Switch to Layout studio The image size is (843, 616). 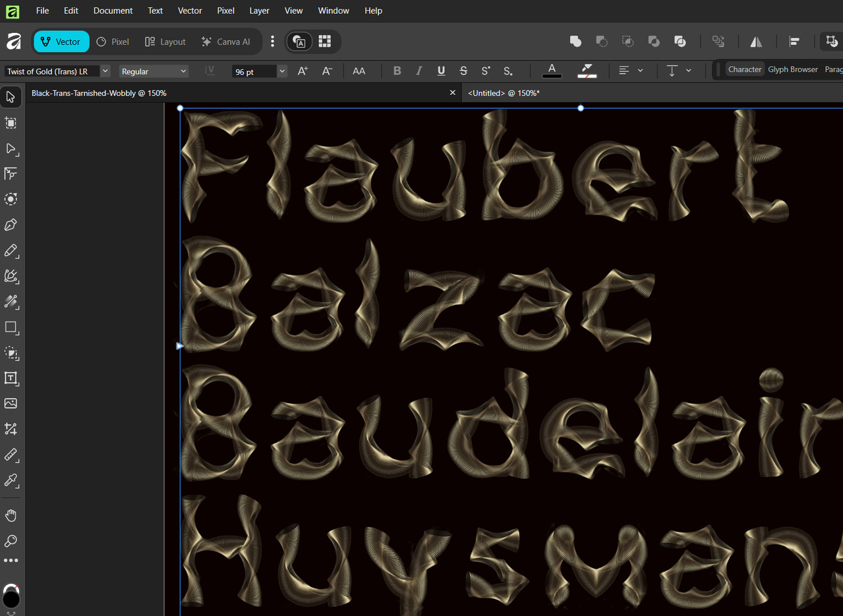[165, 42]
